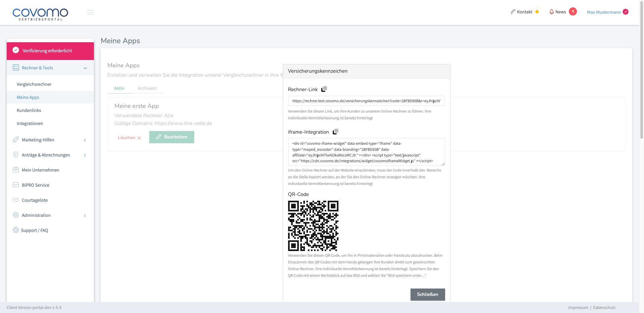Click the Courtageliste menu label
Viewport: 644px width, 313px height.
pos(35,200)
